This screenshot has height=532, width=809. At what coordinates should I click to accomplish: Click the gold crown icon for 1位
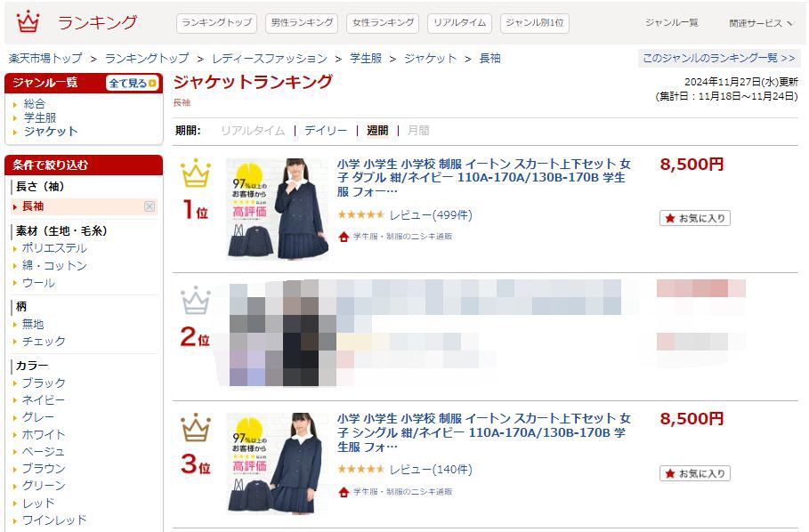[x=196, y=173]
